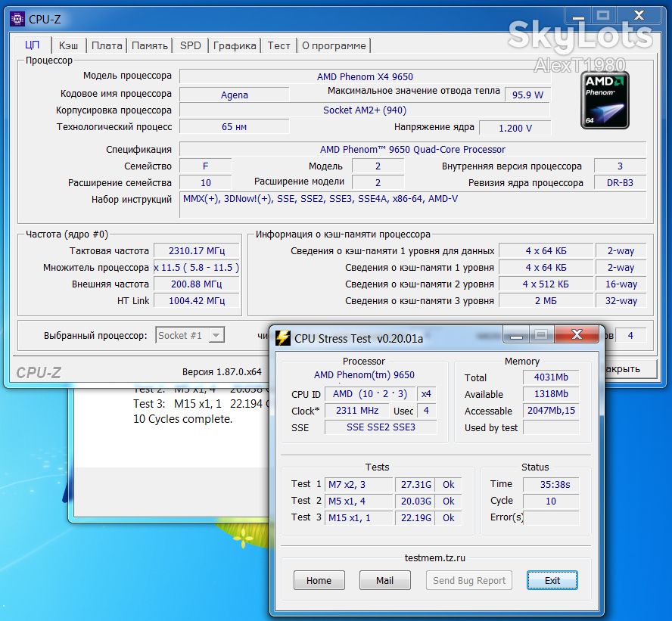Switch to the ЦП tab
The width and height of the screenshot is (672, 621).
32,45
